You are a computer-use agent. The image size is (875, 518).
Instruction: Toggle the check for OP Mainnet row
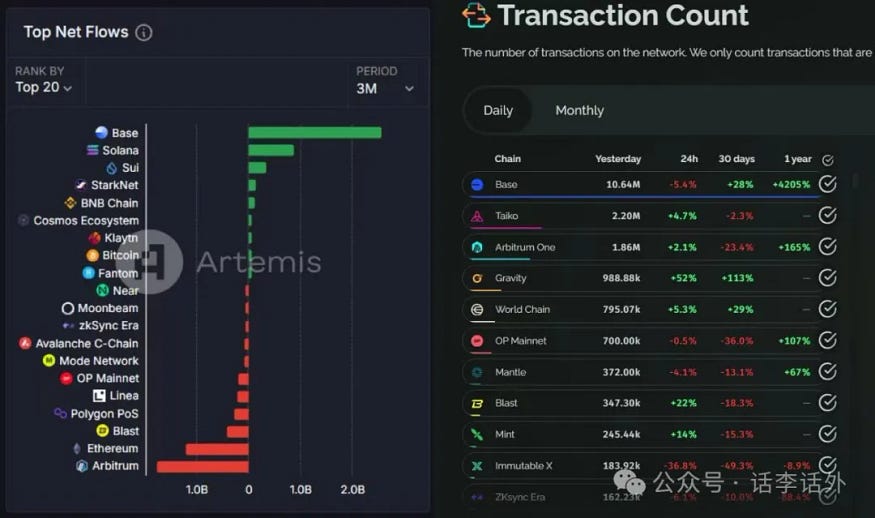pos(828,340)
